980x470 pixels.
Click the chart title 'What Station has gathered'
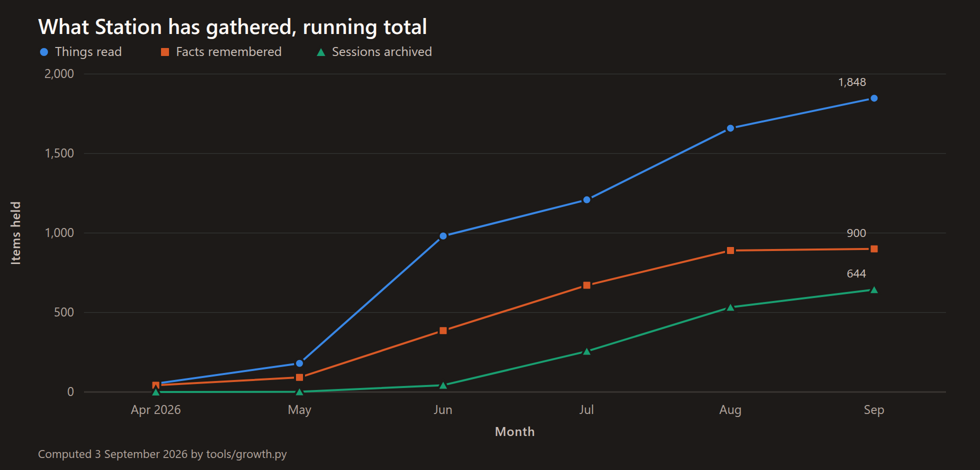click(232, 27)
